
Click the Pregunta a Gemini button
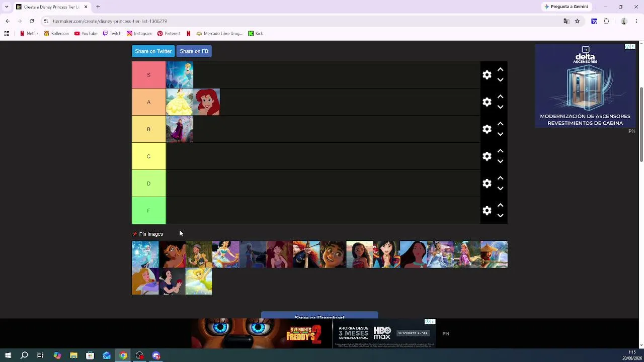(566, 7)
